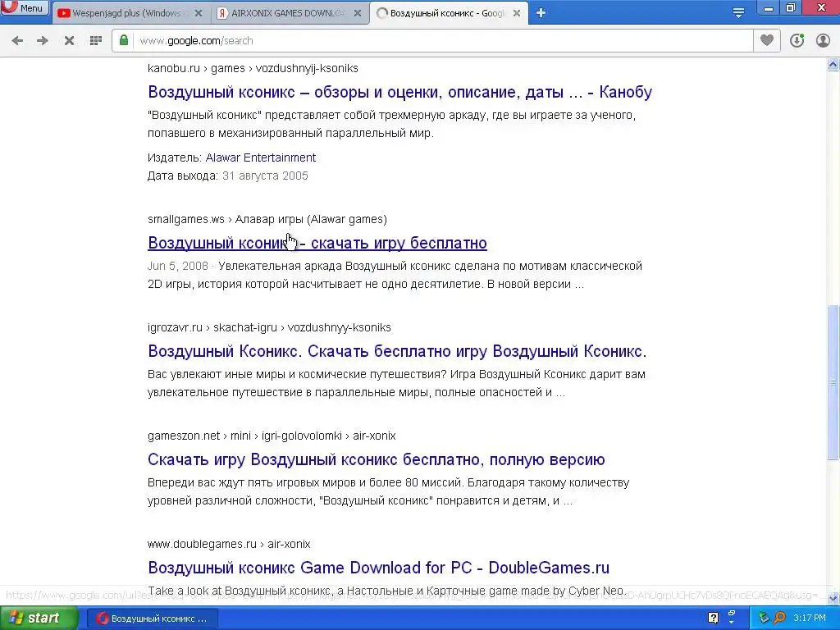
Task: Click the 3:17 PM clock
Action: (810, 619)
